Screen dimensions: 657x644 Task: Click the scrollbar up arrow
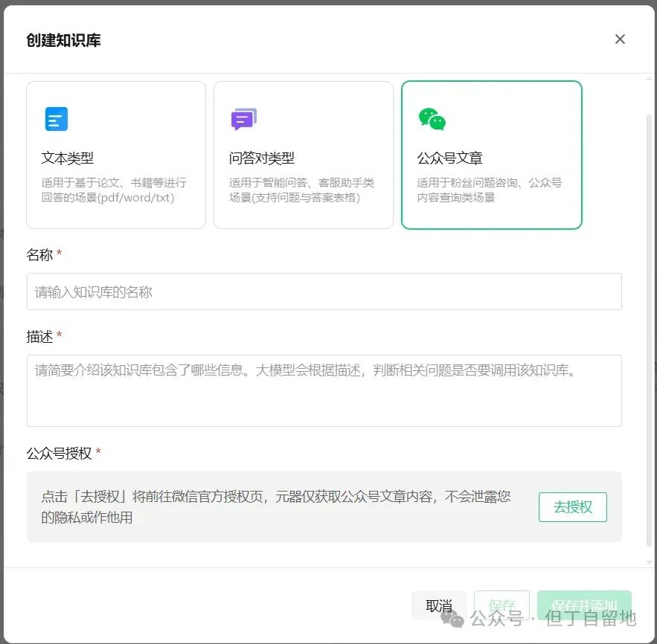point(649,78)
